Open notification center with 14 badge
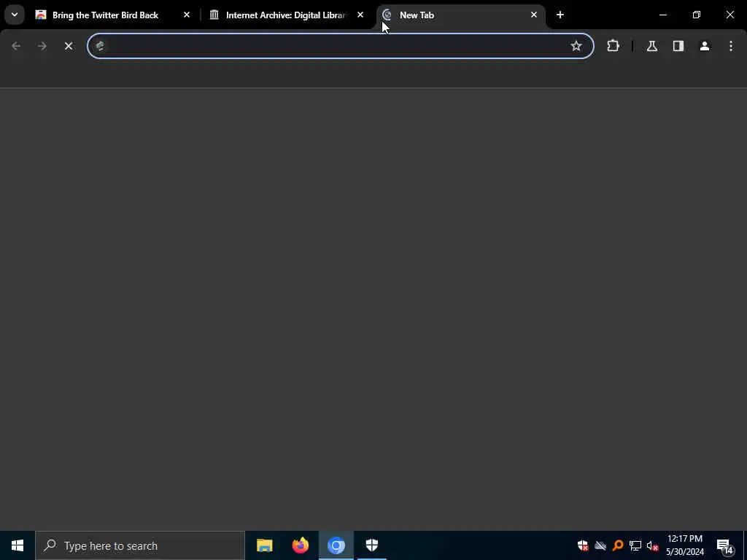 tap(725, 545)
